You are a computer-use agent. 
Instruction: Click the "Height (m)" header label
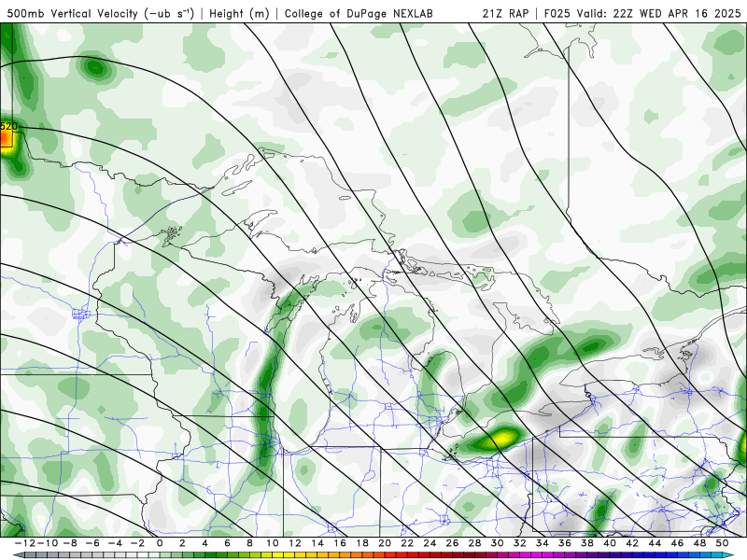[x=239, y=13]
